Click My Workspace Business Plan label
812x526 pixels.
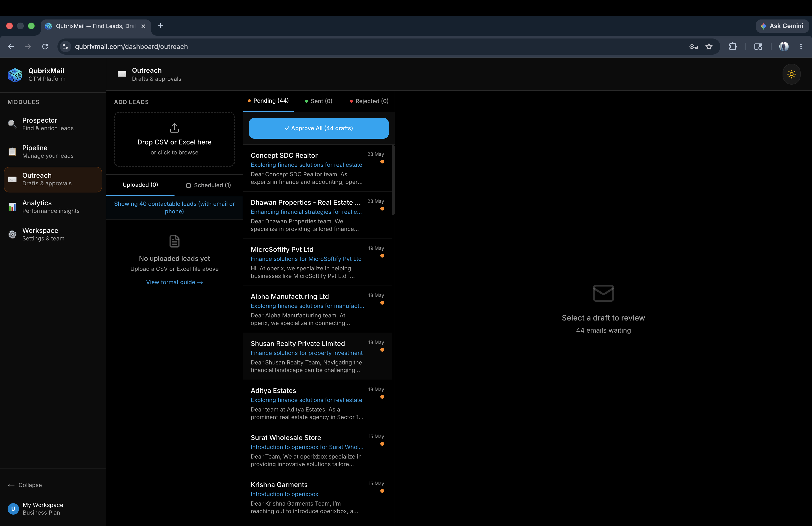click(43, 509)
